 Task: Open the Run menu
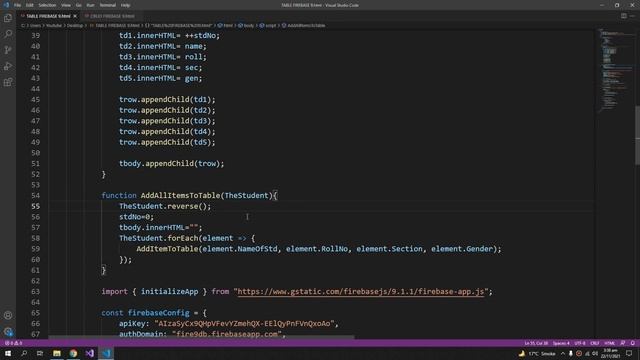[x=90, y=5]
